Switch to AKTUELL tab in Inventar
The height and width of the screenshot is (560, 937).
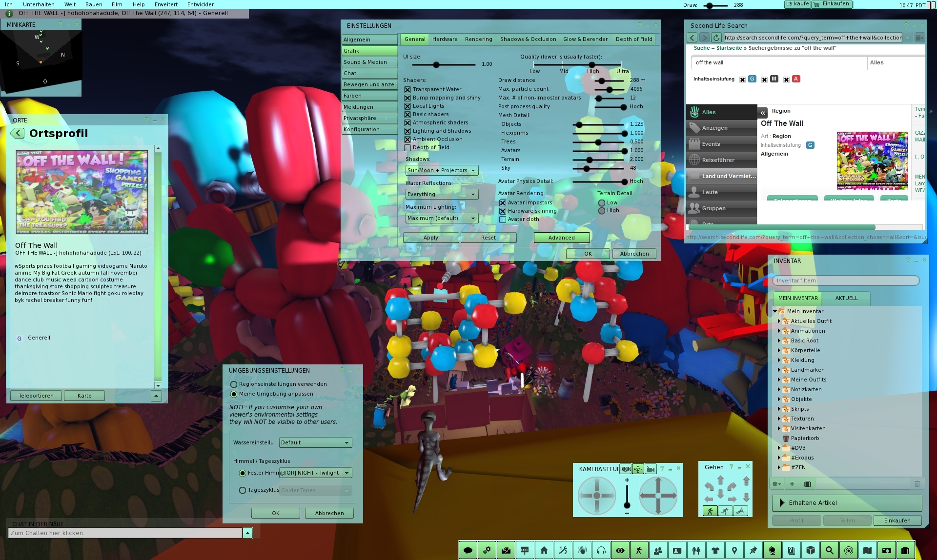point(846,298)
